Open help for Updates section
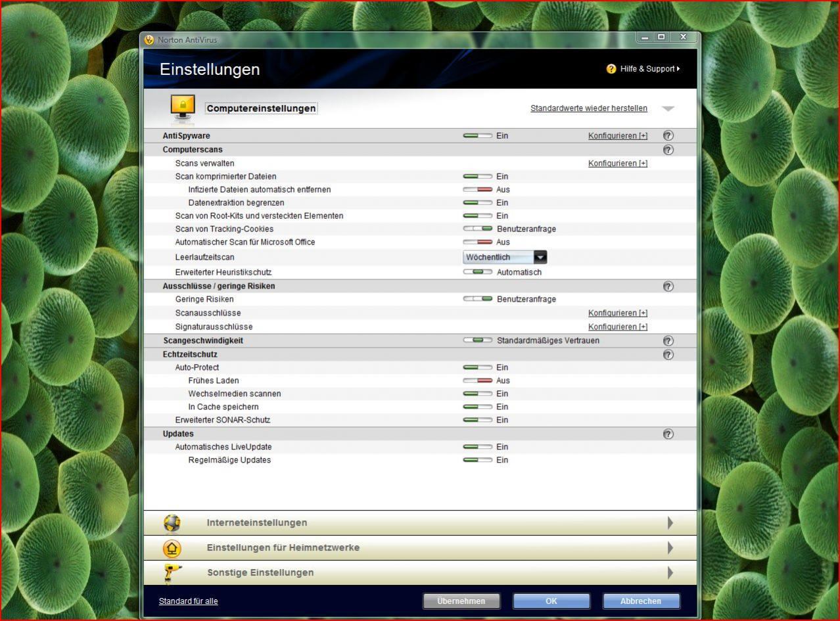Viewport: 840px width, 621px height. 668,434
